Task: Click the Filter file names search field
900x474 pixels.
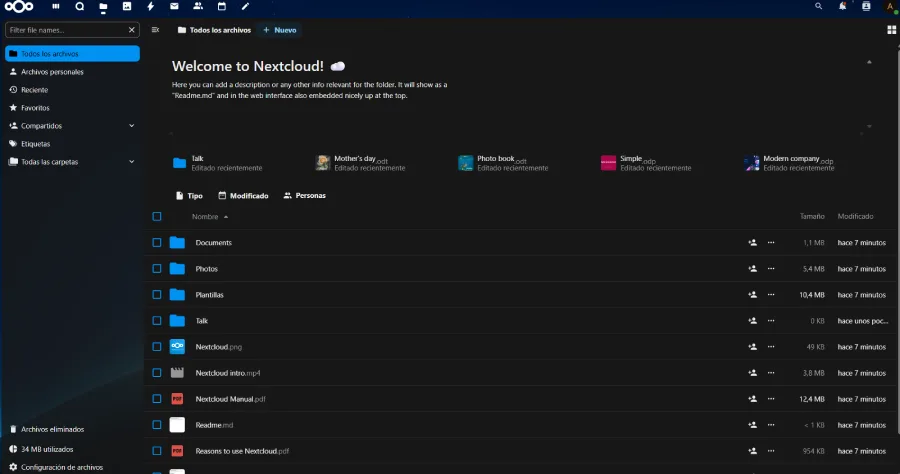Action: click(x=65, y=30)
